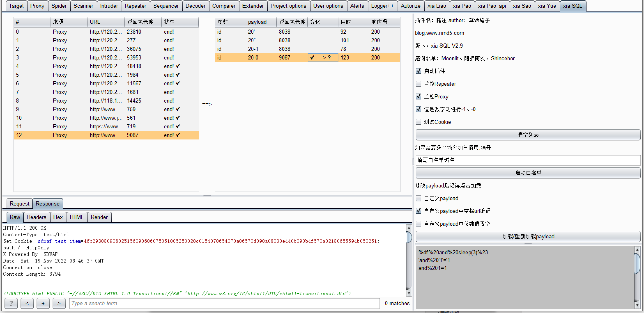Click the ">" next match icon
Image resolution: width=644 pixels, height=313 pixels.
pos(59,303)
